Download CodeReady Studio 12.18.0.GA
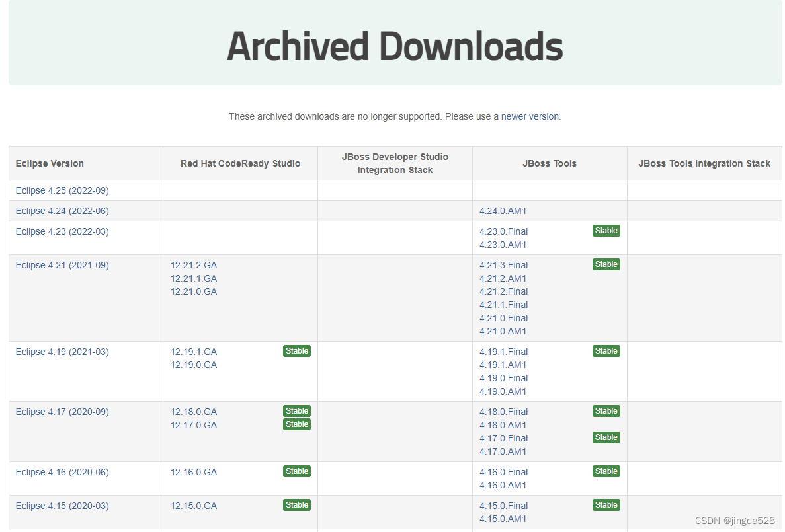785x532 pixels. click(x=194, y=412)
